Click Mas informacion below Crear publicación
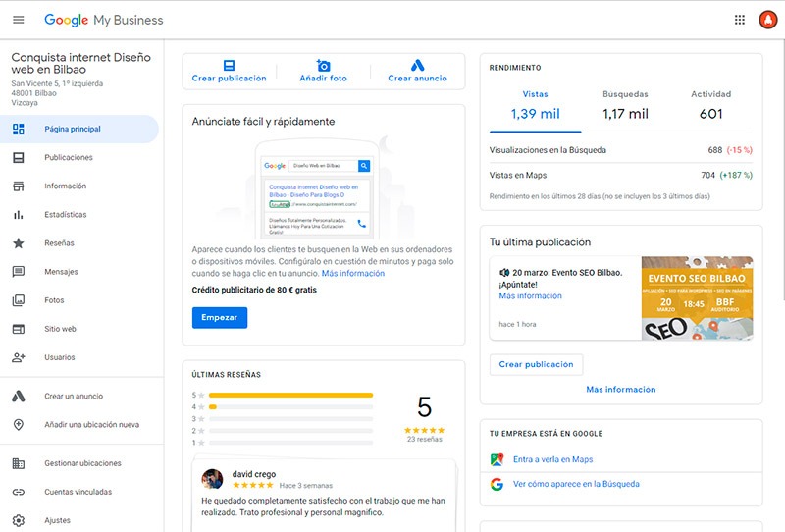785x532 pixels. (621, 390)
